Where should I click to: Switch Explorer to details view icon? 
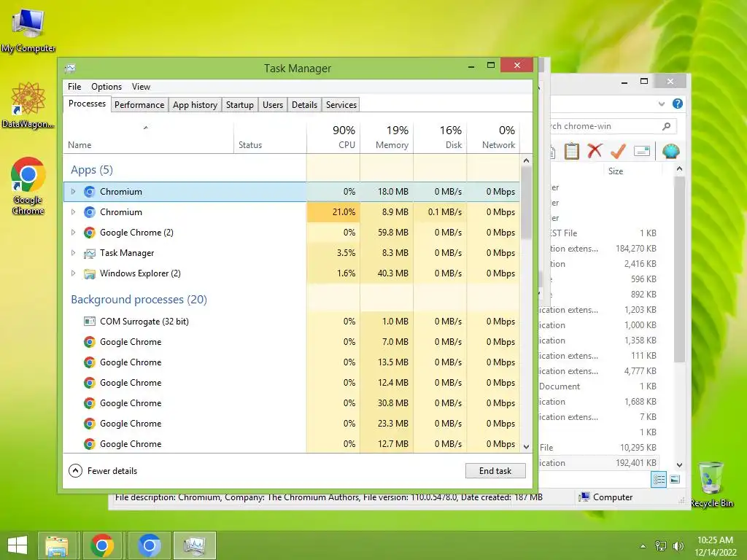pyautogui.click(x=659, y=480)
